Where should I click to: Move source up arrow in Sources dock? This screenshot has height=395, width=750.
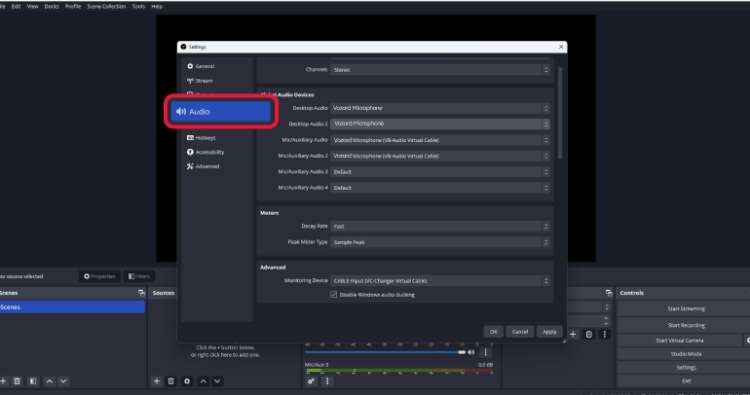coord(203,381)
